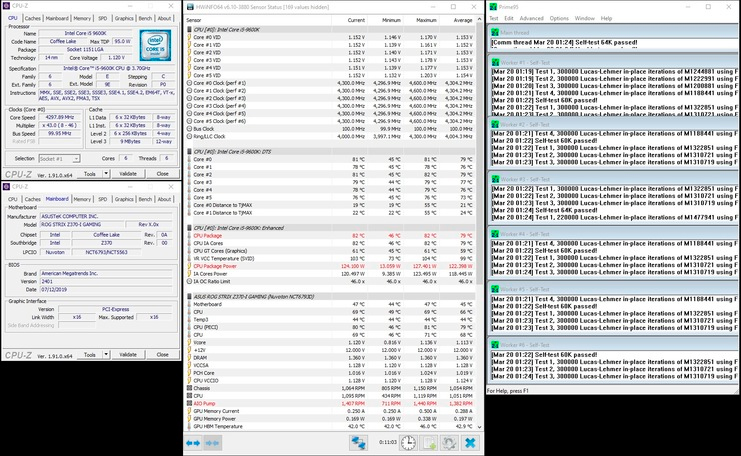Select the 'VR VCC Temperature (SVID)' row
This screenshot has width=741, height=456.
click(x=330, y=258)
